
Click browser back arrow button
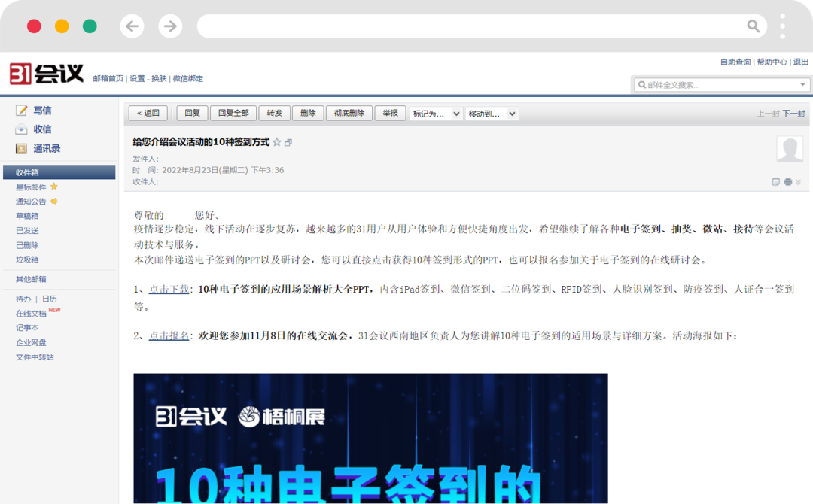click(x=132, y=26)
